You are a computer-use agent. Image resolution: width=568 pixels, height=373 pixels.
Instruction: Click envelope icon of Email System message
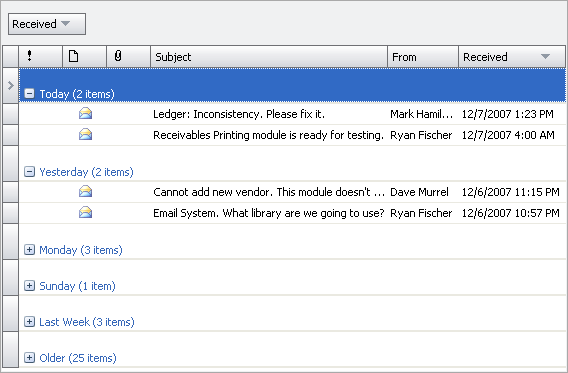(85, 213)
